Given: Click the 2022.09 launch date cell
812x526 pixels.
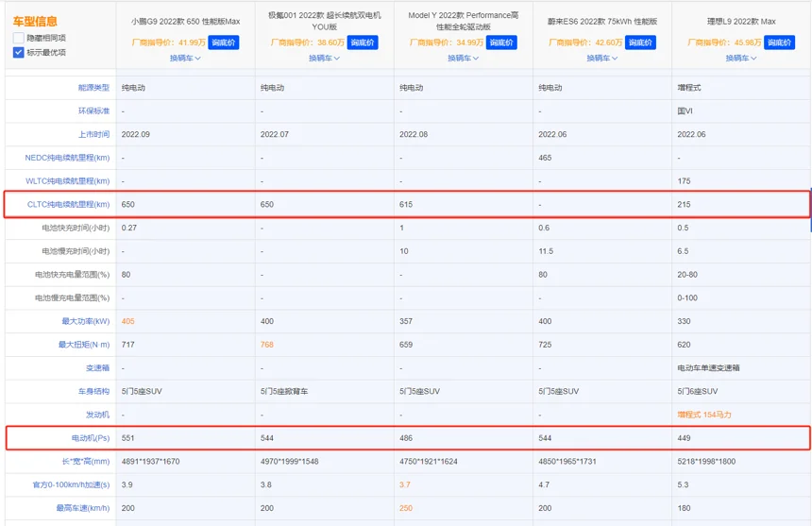Looking at the screenshot, I should (136, 134).
